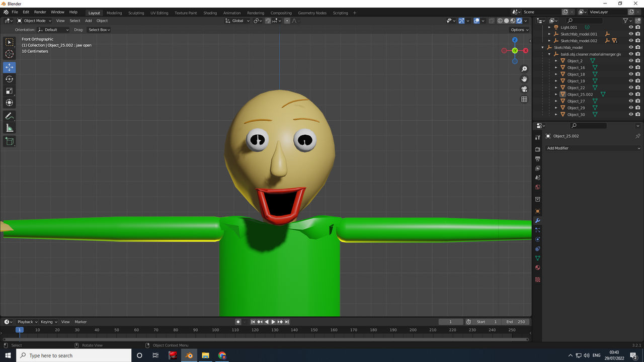This screenshot has height=362, width=644.
Task: Switch to the Sculpting workspace tab
Action: coord(136,13)
